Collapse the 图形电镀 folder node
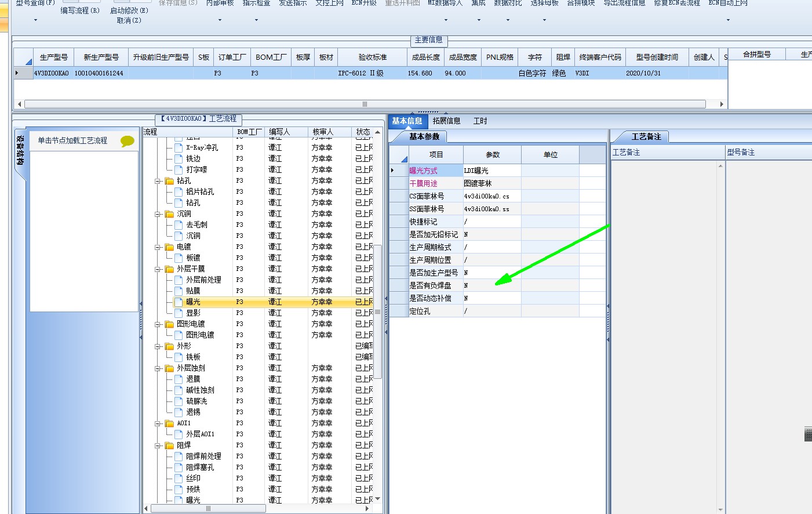This screenshot has width=812, height=514. click(x=158, y=324)
